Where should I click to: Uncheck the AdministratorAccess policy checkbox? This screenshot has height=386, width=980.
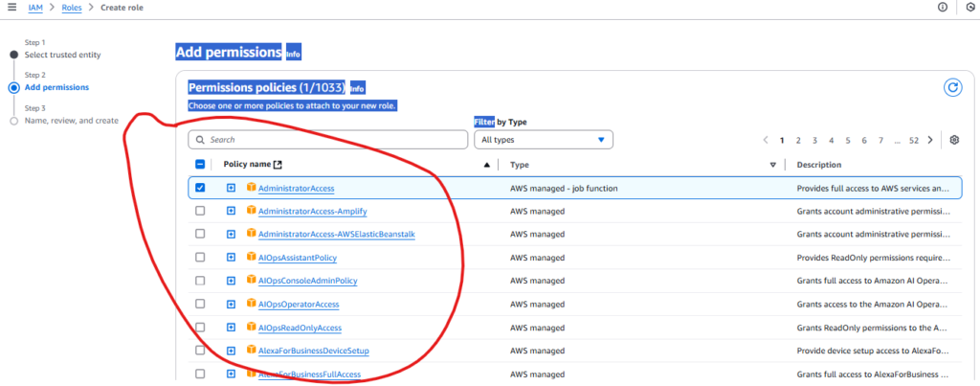[200, 188]
